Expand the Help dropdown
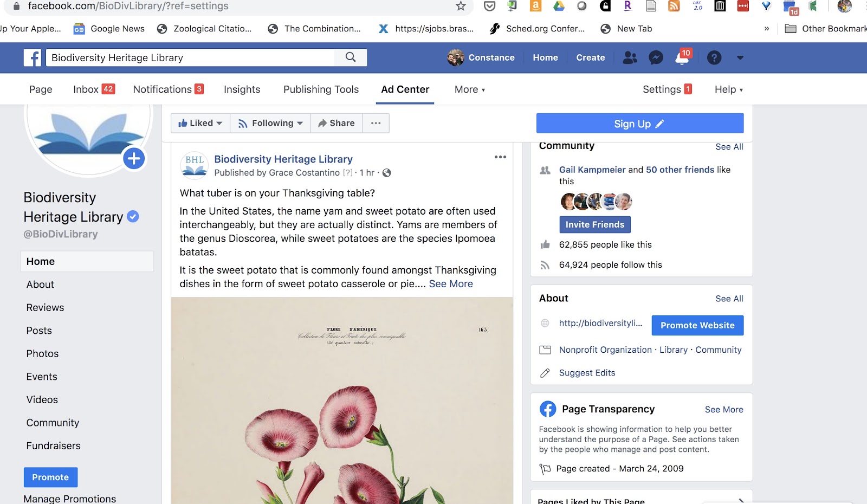Viewport: 867px width, 504px height. coord(728,89)
